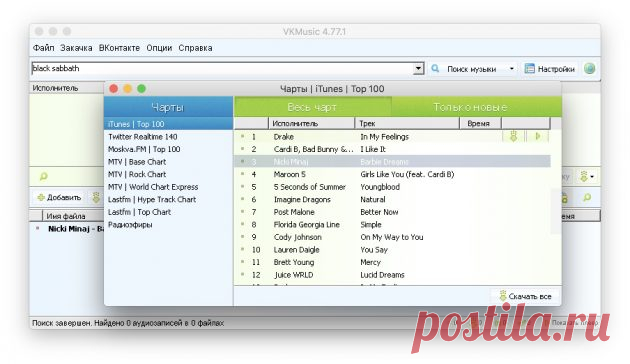Viewport: 630px width, 364px height.
Task: Select the Чарты header tab
Action: coord(168,107)
